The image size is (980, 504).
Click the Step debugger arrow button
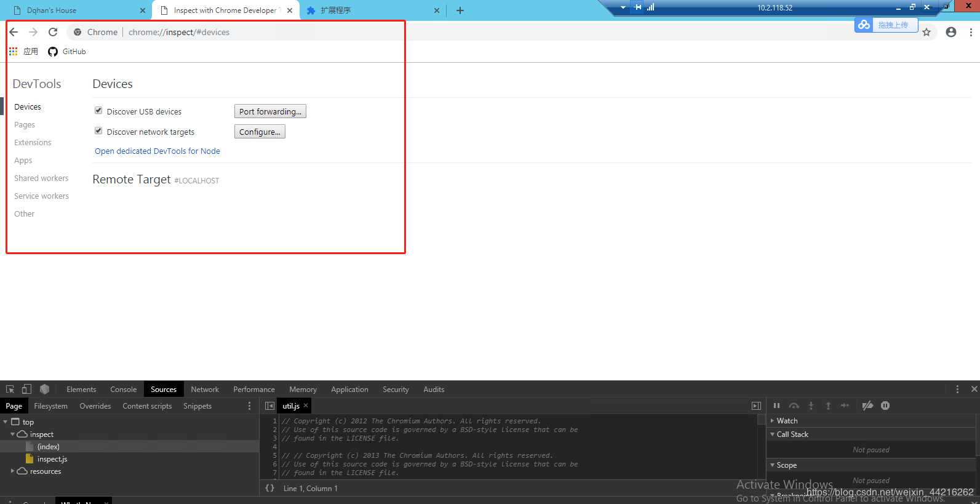(x=845, y=406)
